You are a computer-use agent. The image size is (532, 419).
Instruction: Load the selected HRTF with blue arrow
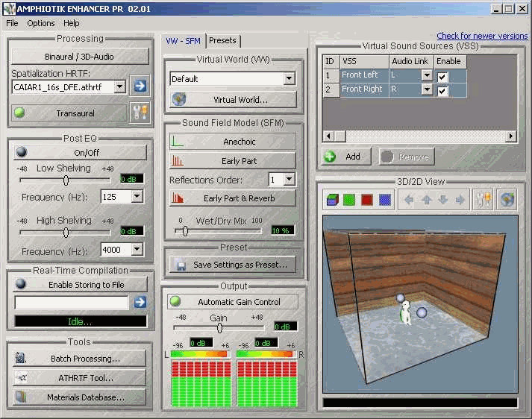(140, 86)
